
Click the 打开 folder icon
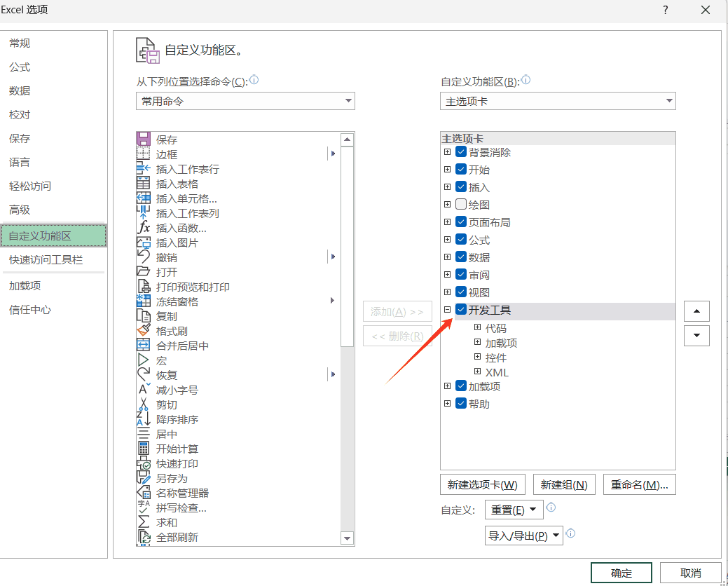[144, 272]
